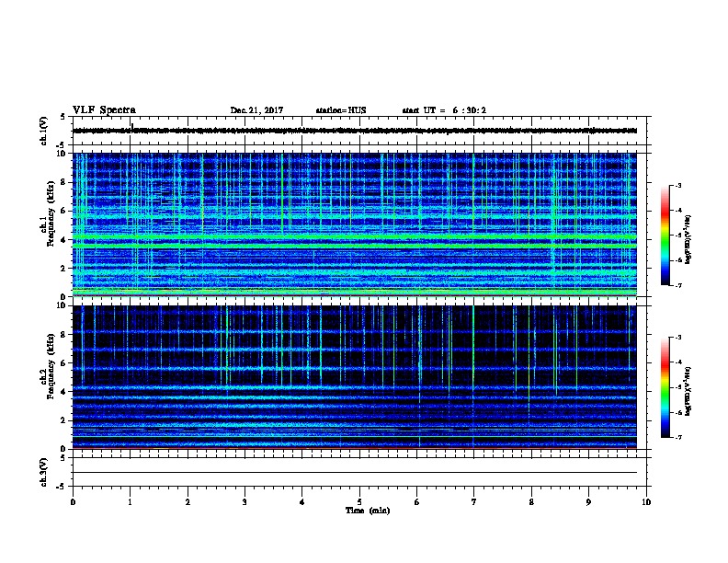This screenshot has width=728, height=563.
Task: Click the ch.2 frequency tick label "8"
Action: click(63, 334)
